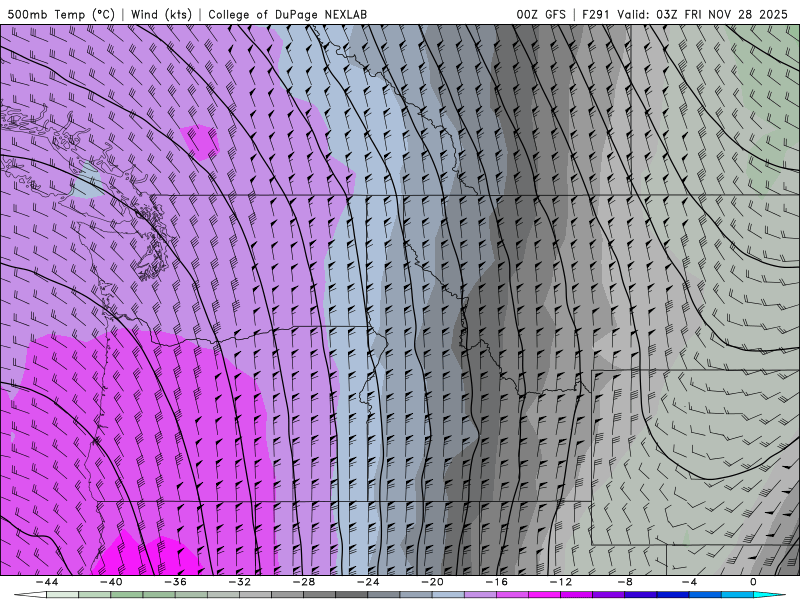Click the '500mb Temp (°C)' title text
Screen dimensions: 800x600
tap(61, 14)
